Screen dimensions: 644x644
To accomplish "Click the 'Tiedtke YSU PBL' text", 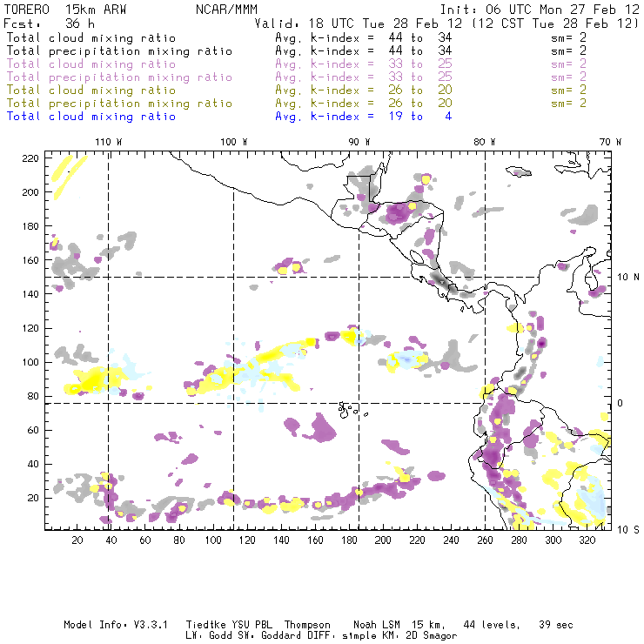I will [x=229, y=625].
